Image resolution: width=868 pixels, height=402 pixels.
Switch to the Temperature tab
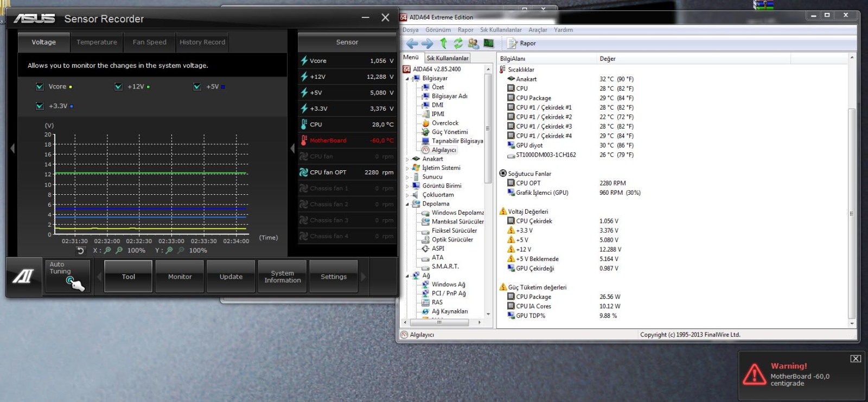[x=97, y=42]
